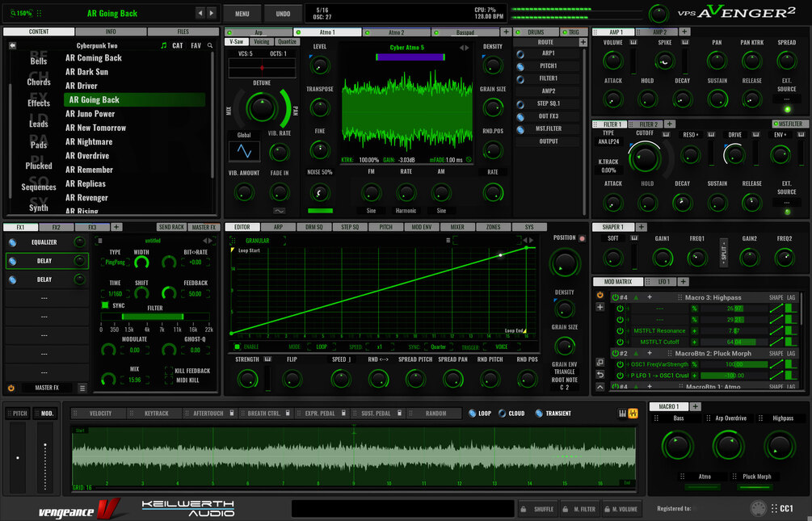Image resolution: width=812 pixels, height=521 pixels.
Task: Click the search magnifier in preset browser
Action: pyautogui.click(x=210, y=45)
